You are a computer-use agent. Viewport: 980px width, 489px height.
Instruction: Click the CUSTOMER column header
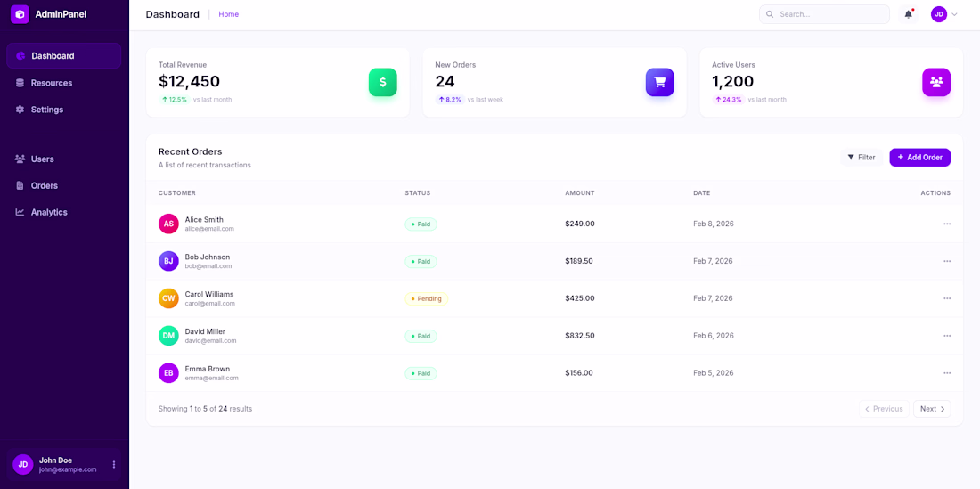(177, 193)
